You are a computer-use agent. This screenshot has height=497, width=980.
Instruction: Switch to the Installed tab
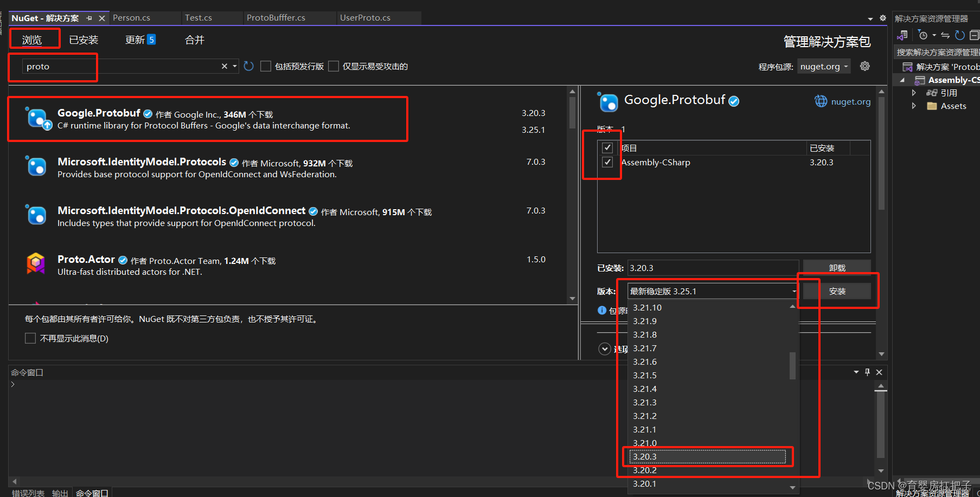pyautogui.click(x=84, y=40)
